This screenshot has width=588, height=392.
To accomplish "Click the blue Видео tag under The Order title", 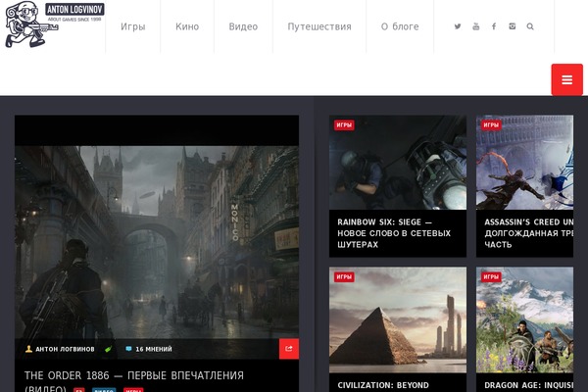I will tap(104, 390).
